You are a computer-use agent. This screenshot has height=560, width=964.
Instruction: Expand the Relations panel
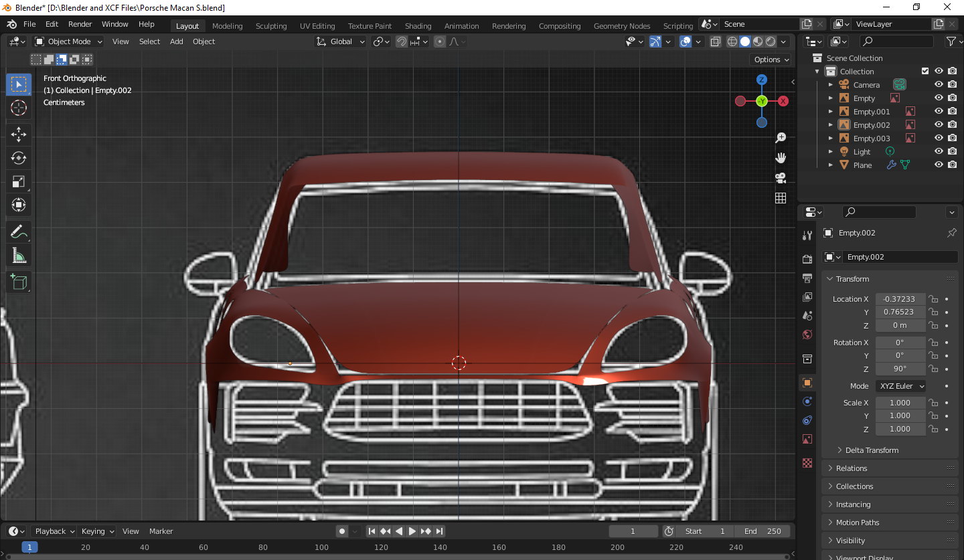coord(890,468)
